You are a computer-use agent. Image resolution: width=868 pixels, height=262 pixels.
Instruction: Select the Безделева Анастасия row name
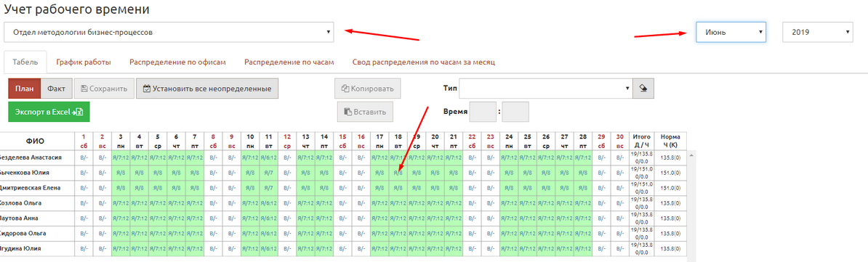(x=31, y=157)
